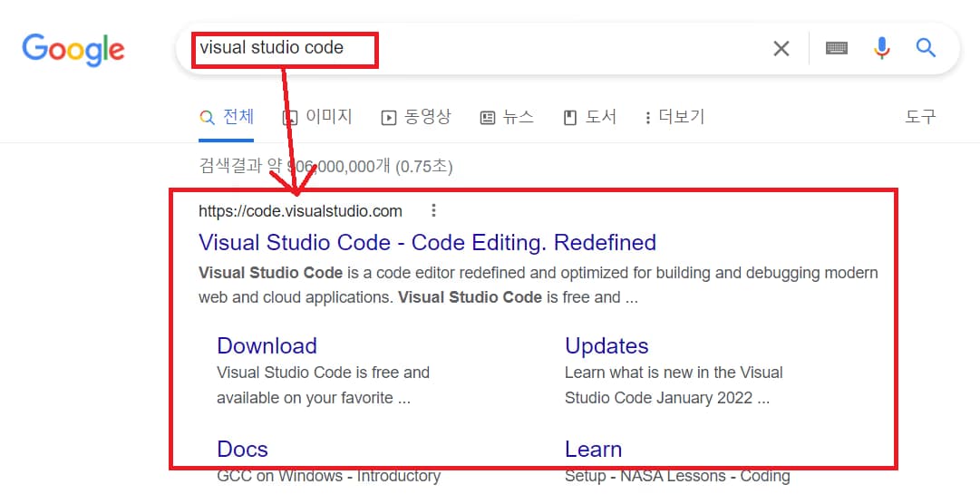Image resolution: width=980 pixels, height=494 pixels.
Task: Open the on-screen keyboard input tool
Action: click(x=836, y=48)
